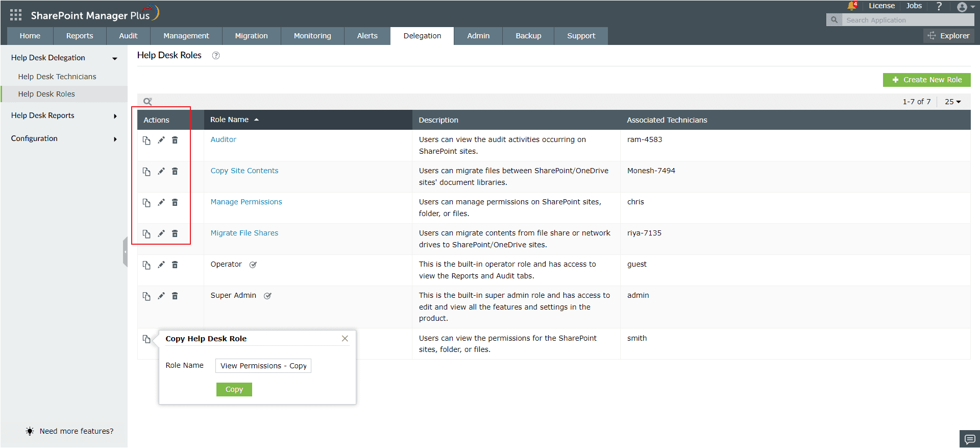Click Need more features link
This screenshot has height=448, width=980.
[x=77, y=431]
